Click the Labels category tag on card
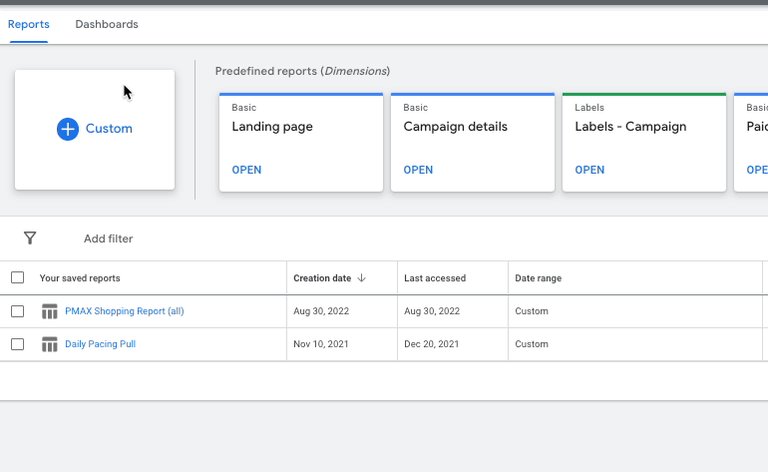Viewport: 768px width, 472px height. point(589,107)
